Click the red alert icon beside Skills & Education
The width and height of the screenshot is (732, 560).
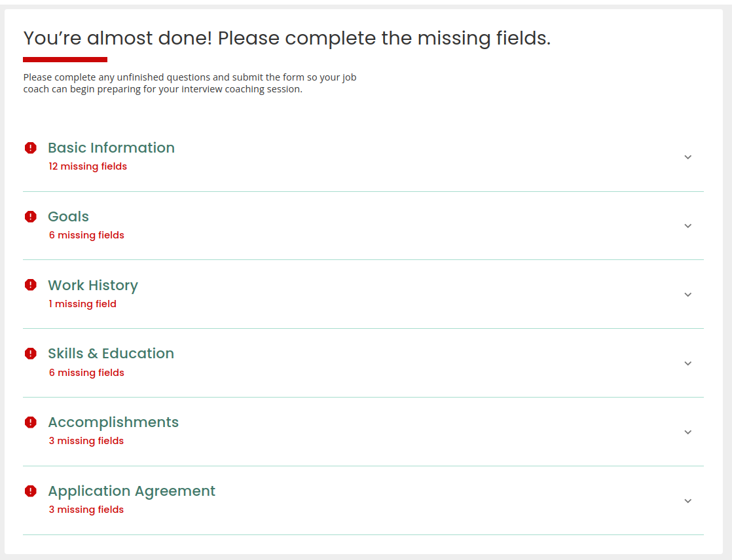(x=30, y=354)
